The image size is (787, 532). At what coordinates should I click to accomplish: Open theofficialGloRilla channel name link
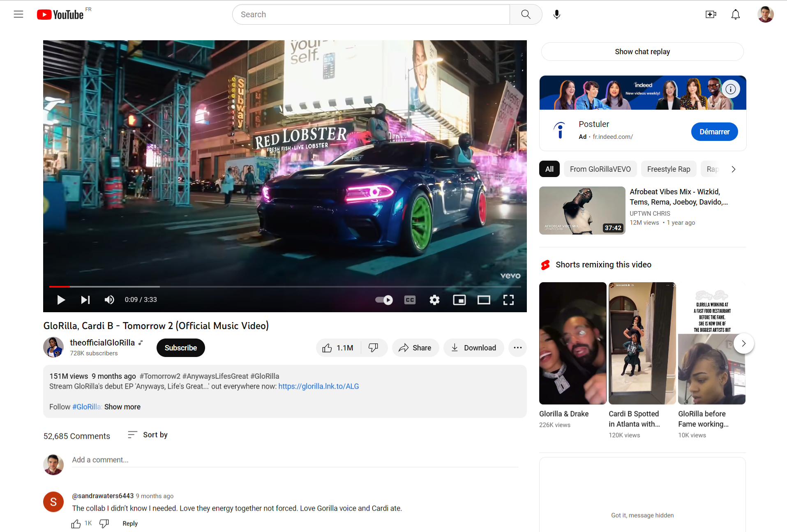[102, 343]
